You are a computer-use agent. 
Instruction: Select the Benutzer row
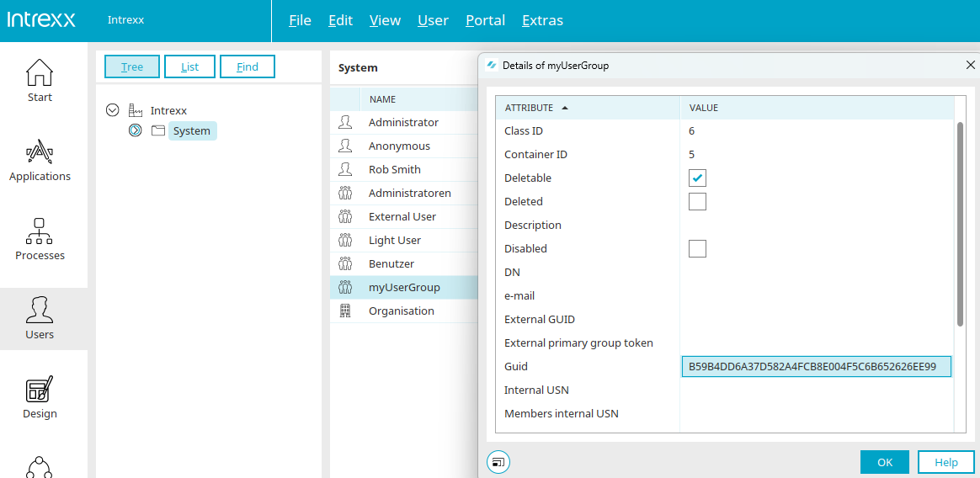coord(404,263)
